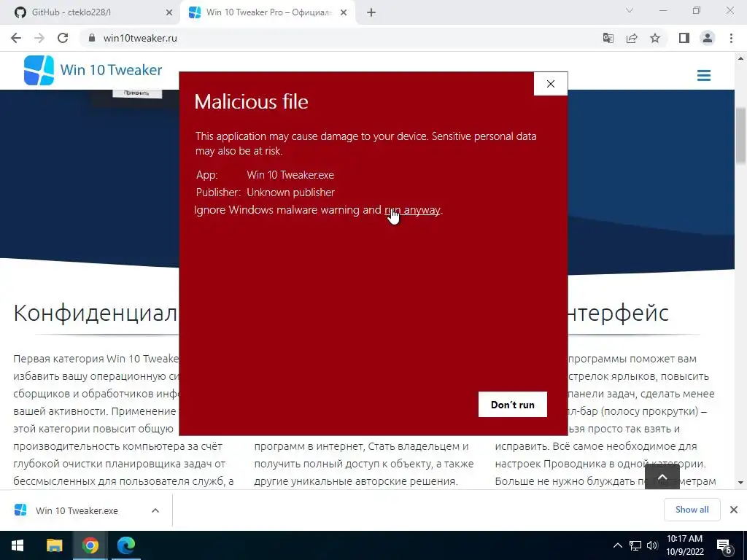747x560 pixels.
Task: Toggle the browser side panel
Action: [684, 38]
